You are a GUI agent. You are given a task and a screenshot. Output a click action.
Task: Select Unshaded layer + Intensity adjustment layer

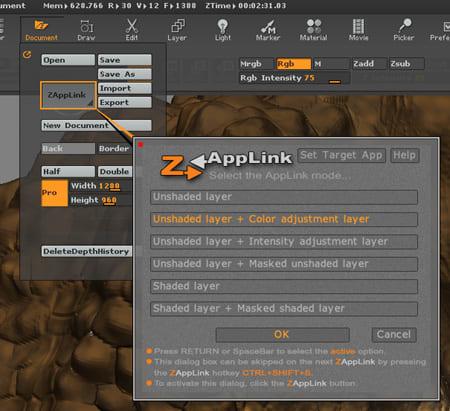(x=284, y=242)
